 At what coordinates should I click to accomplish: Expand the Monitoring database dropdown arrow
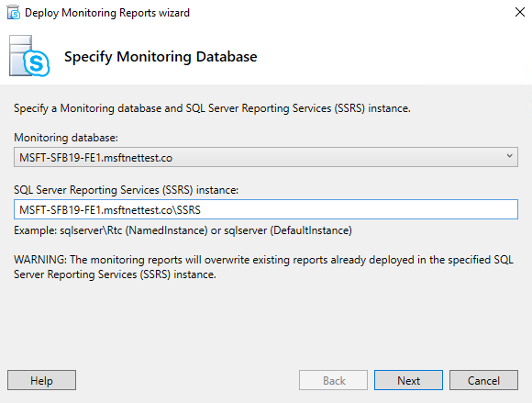[x=509, y=156]
